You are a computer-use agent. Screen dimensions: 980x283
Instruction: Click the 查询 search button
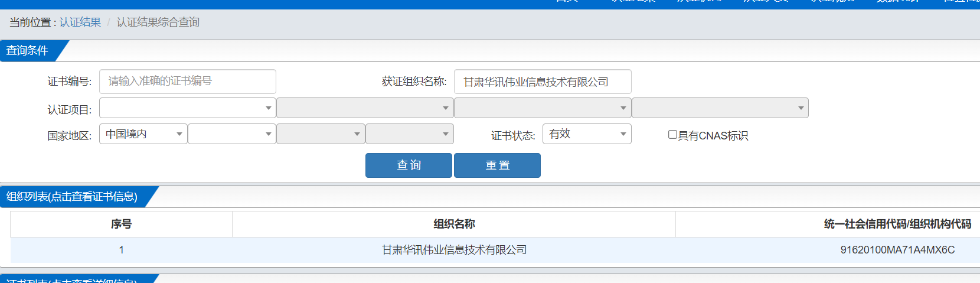409,165
